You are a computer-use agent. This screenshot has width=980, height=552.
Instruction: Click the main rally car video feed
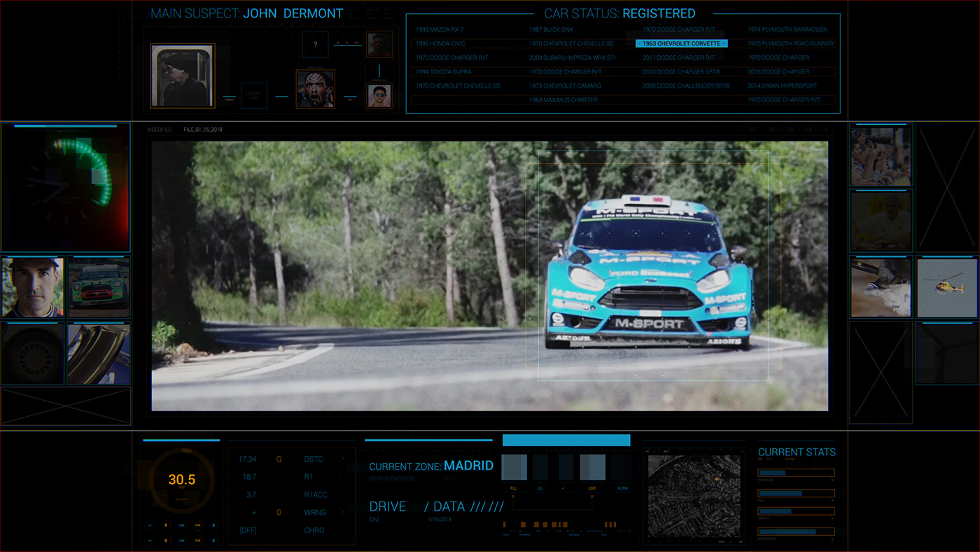tap(490, 276)
